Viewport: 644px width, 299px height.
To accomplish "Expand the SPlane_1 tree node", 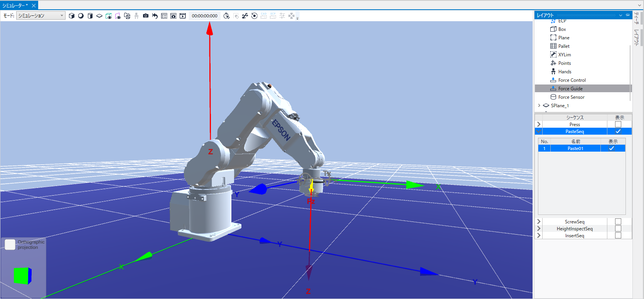I will point(539,106).
